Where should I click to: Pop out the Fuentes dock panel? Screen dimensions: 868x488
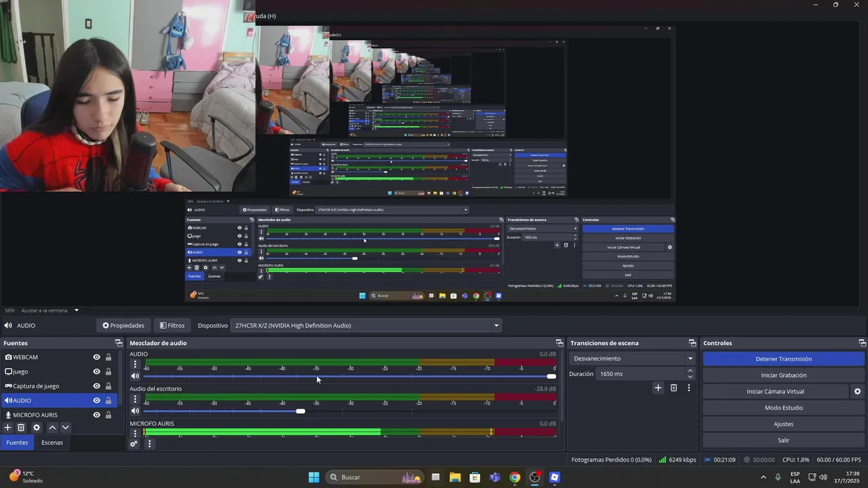point(119,343)
